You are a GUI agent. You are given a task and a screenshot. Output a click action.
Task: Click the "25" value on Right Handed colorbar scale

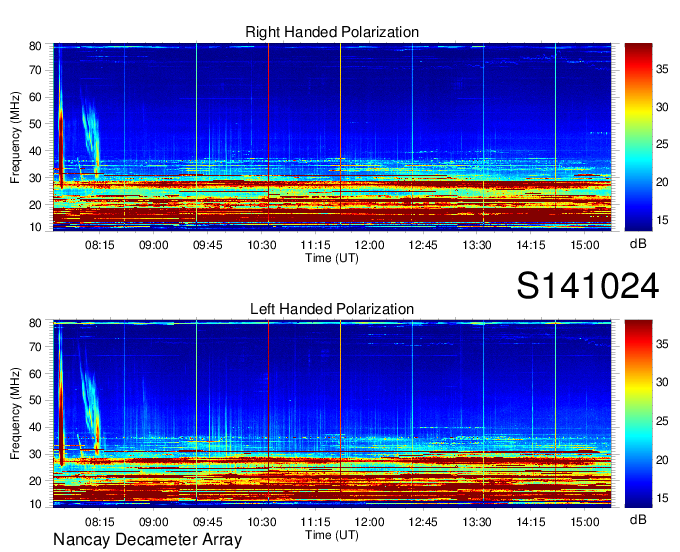pyautogui.click(x=662, y=144)
